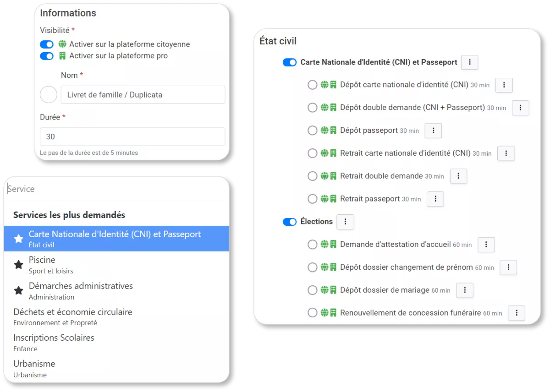550x392 pixels.
Task: Click globe icon of Dépôt dossier de mariage
Action: click(x=324, y=290)
